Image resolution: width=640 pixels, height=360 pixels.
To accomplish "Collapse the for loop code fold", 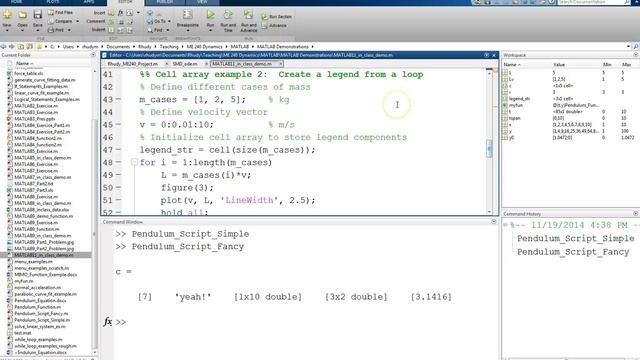I will pyautogui.click(x=134, y=162).
